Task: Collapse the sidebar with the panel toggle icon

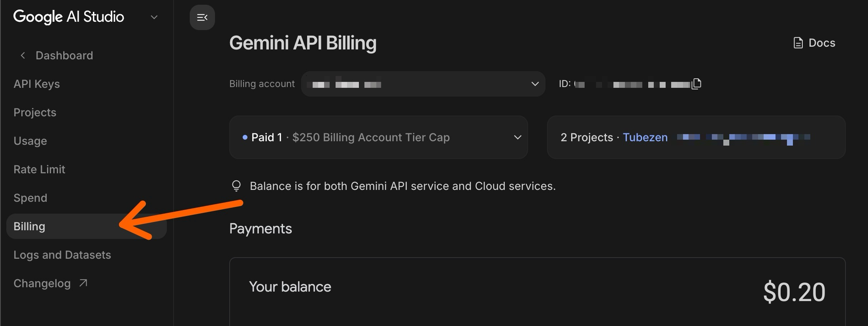Action: click(202, 17)
